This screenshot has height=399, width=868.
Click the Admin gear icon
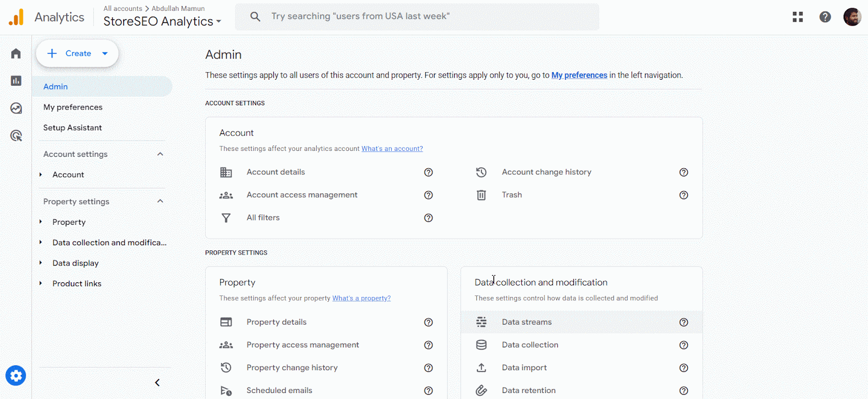pos(16,376)
